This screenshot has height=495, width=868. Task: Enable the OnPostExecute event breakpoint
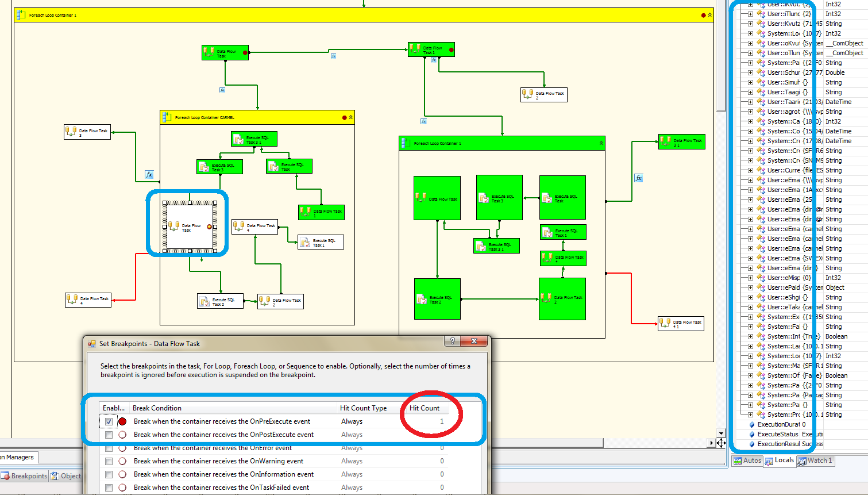point(109,435)
